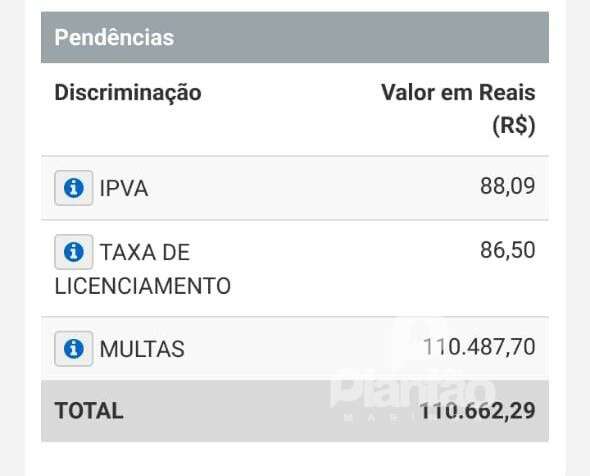The width and height of the screenshot is (590, 476).
Task: Click the (R$) currency unit text
Action: tap(514, 125)
